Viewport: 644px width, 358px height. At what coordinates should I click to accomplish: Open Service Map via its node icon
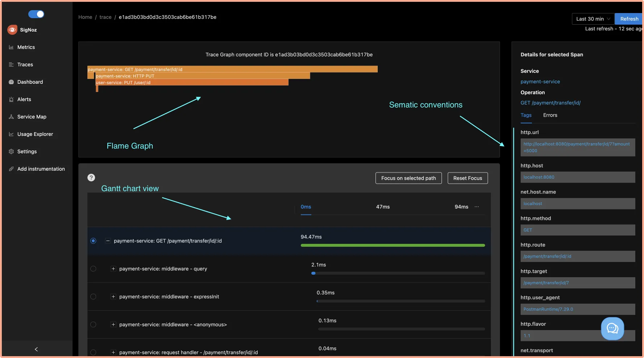(x=11, y=117)
